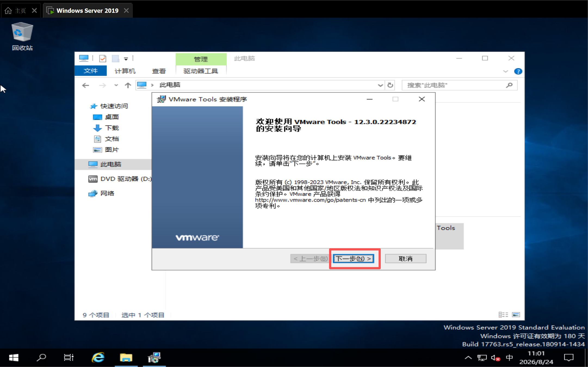Open 文档 in the navigation pane
The width and height of the screenshot is (588, 367).
coord(106,139)
